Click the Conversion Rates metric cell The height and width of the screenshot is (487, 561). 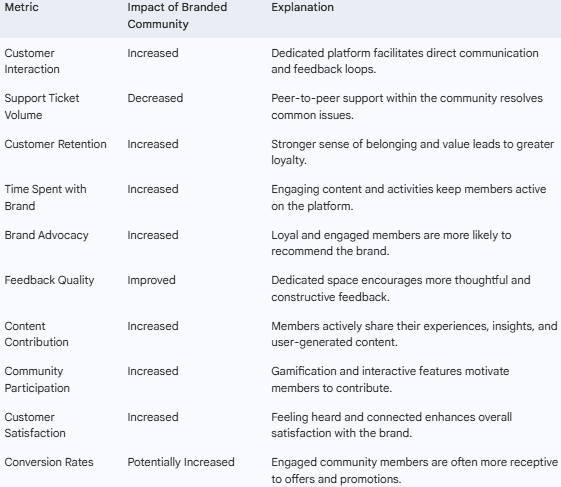tap(49, 462)
